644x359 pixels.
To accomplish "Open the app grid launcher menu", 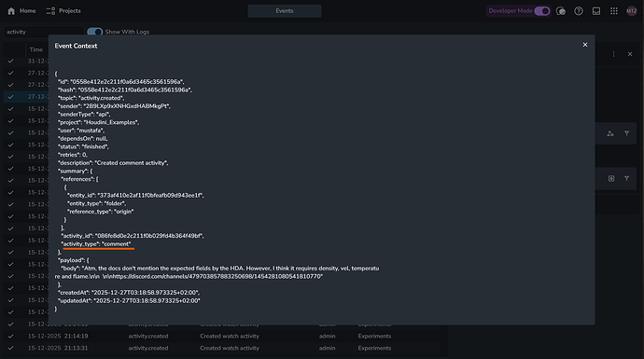I will click(613, 11).
